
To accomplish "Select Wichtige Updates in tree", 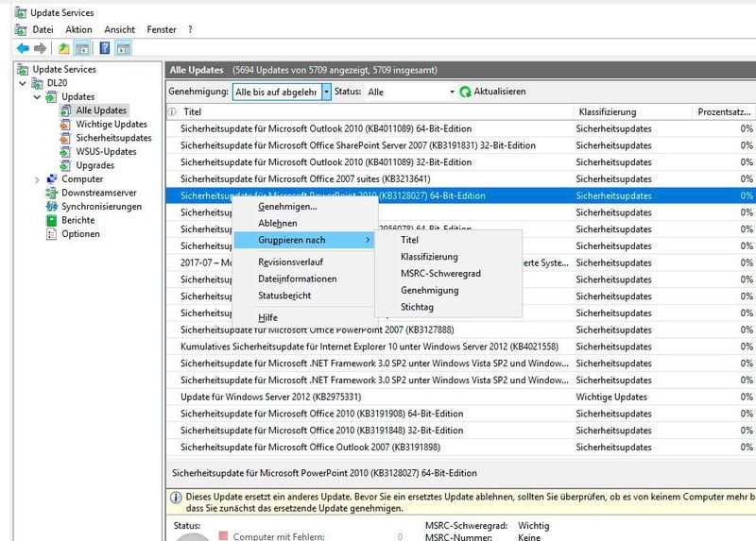I will tap(112, 125).
